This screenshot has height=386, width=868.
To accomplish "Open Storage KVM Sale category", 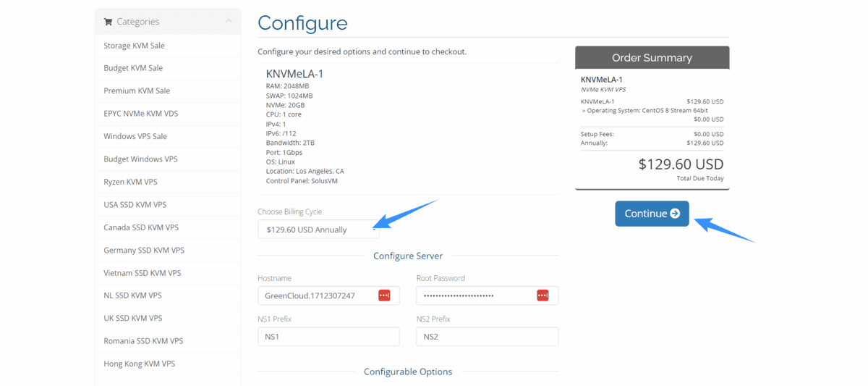I will click(x=168, y=46).
